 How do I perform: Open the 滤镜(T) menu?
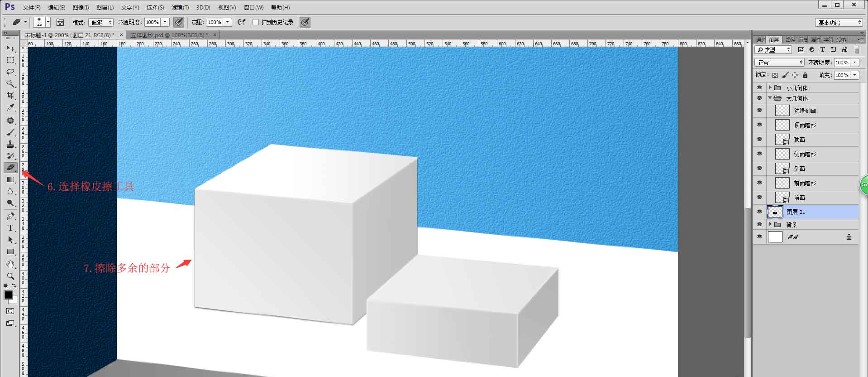click(x=180, y=8)
